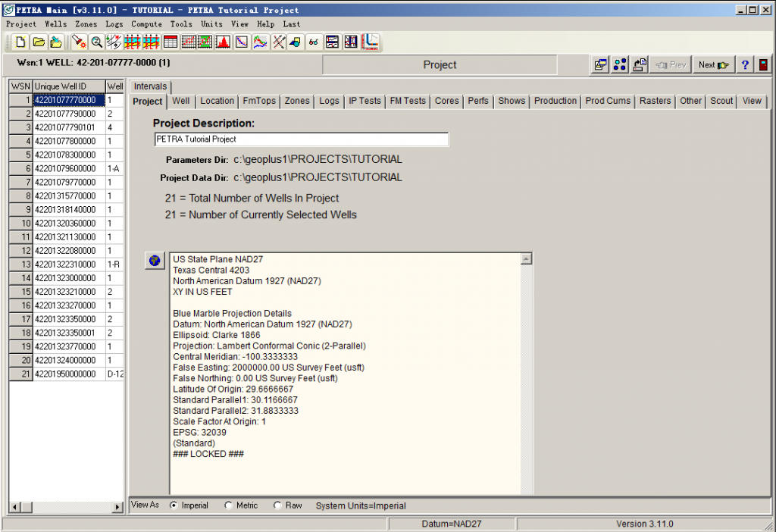Click the multi-colored curves plot icon
The height and width of the screenshot is (532, 776).
click(x=260, y=42)
